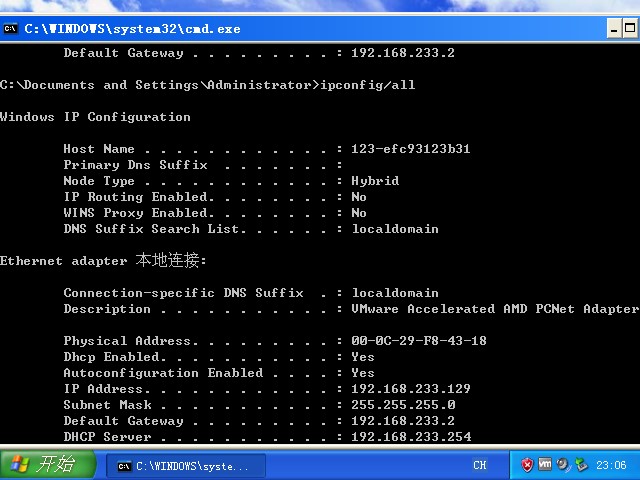Viewport: 640px width, 480px height.
Task: Minimize the cmd.exe window
Action: pos(614,29)
